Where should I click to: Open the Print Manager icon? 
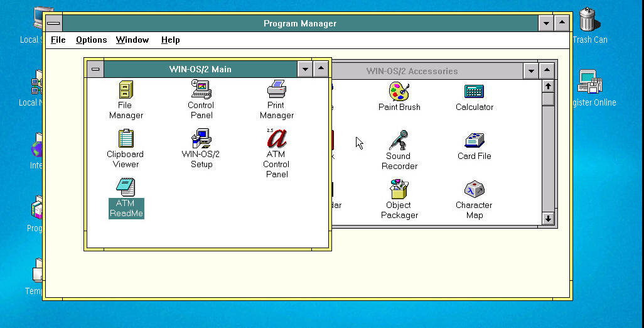[276, 90]
